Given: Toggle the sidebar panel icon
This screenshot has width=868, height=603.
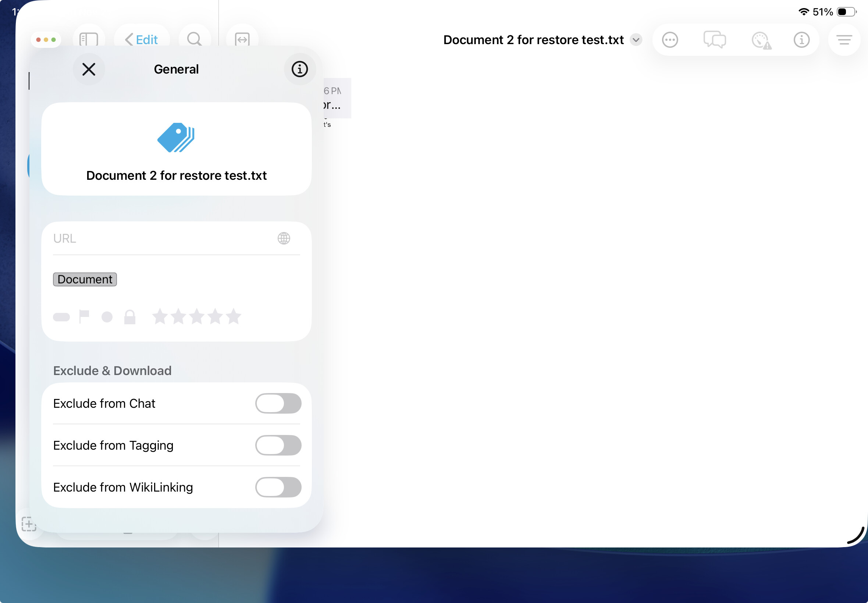Looking at the screenshot, I should (x=88, y=39).
